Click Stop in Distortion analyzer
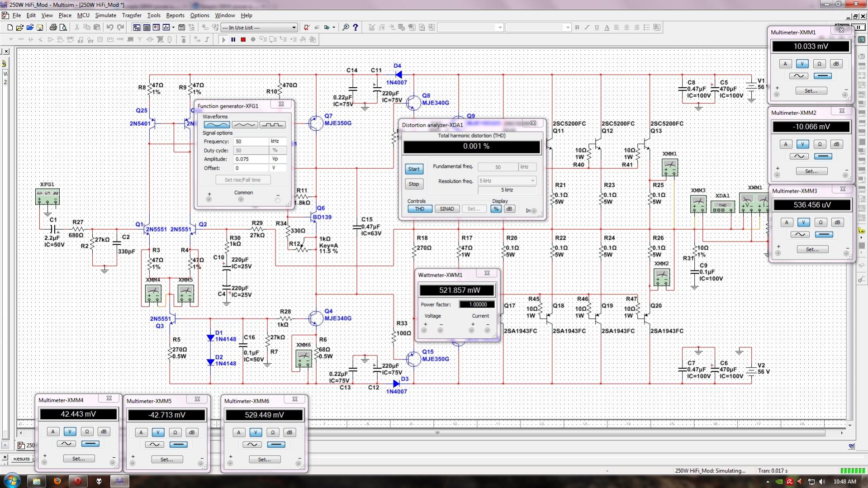Image resolution: width=868 pixels, height=488 pixels. [x=414, y=184]
